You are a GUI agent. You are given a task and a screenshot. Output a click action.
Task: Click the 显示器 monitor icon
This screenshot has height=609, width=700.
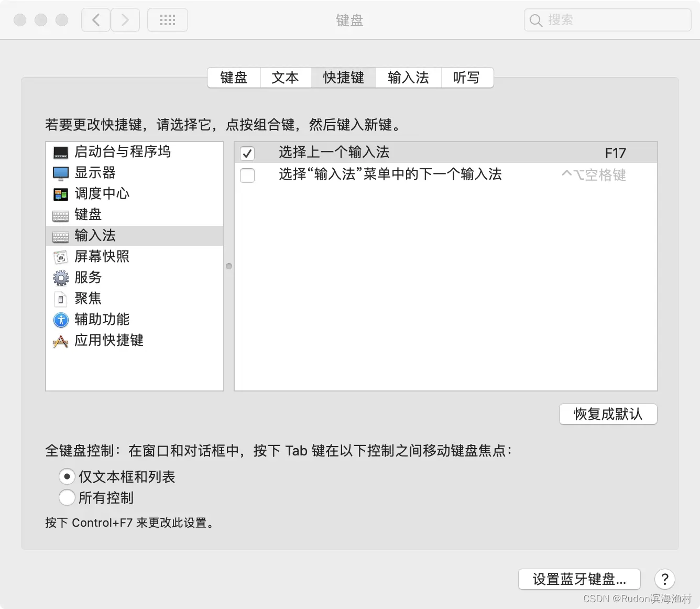pos(61,173)
